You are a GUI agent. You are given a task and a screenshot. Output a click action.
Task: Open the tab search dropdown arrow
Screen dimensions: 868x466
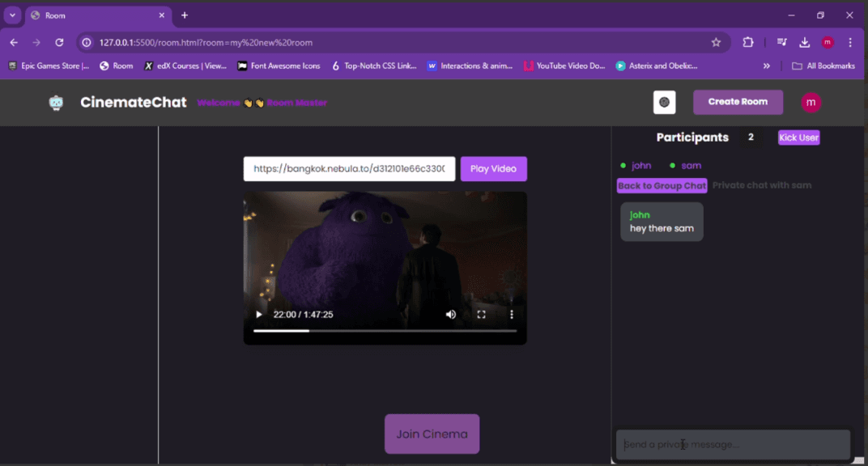point(12,15)
